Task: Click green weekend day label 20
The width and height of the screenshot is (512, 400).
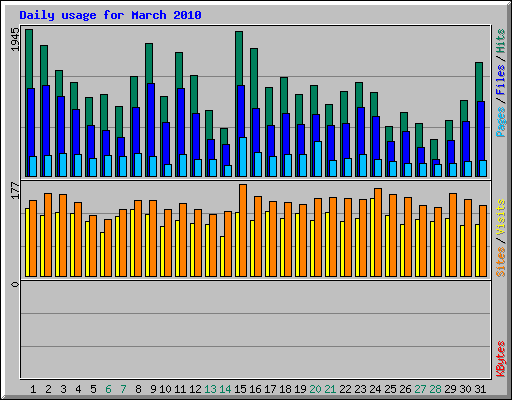Action: (315, 389)
